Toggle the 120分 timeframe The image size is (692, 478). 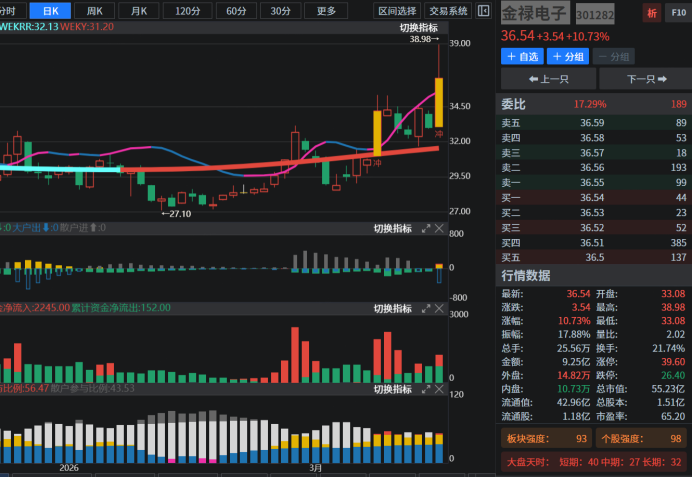click(x=187, y=11)
